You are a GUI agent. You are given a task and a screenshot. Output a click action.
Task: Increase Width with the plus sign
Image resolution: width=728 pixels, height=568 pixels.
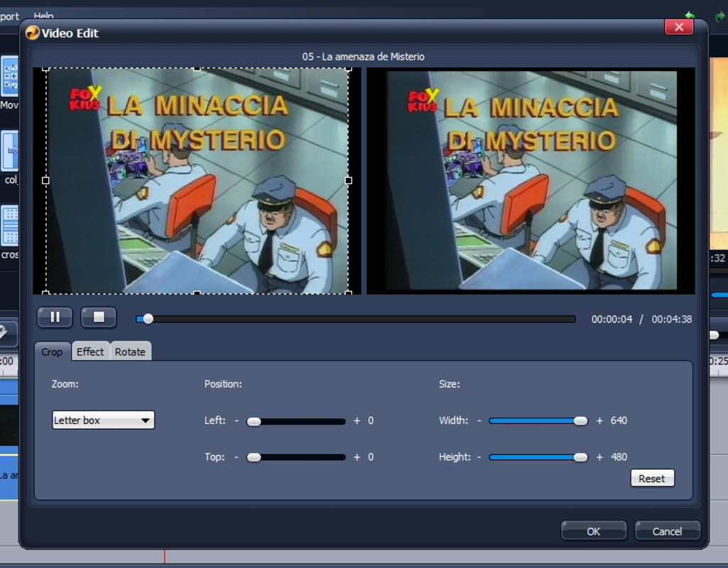tap(600, 420)
